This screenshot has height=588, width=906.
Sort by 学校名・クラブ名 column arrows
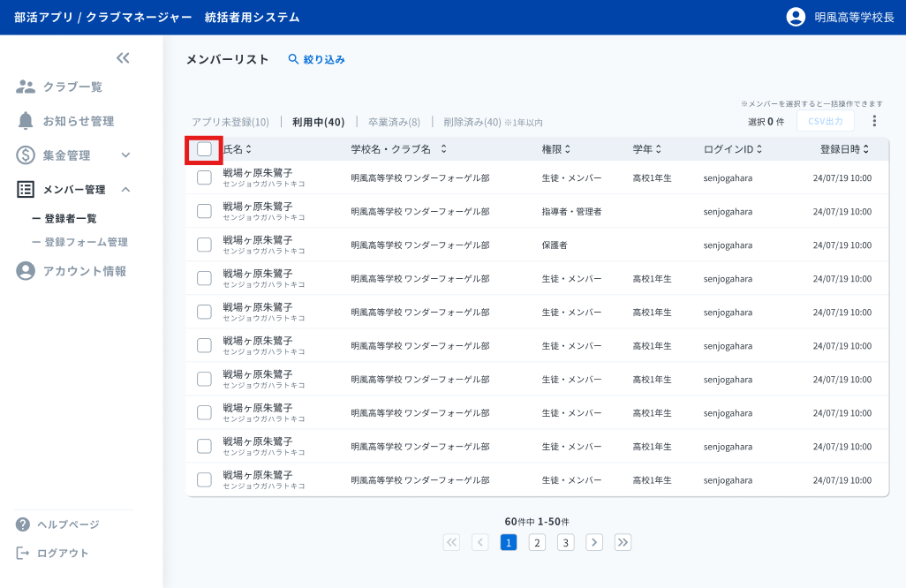tap(444, 149)
